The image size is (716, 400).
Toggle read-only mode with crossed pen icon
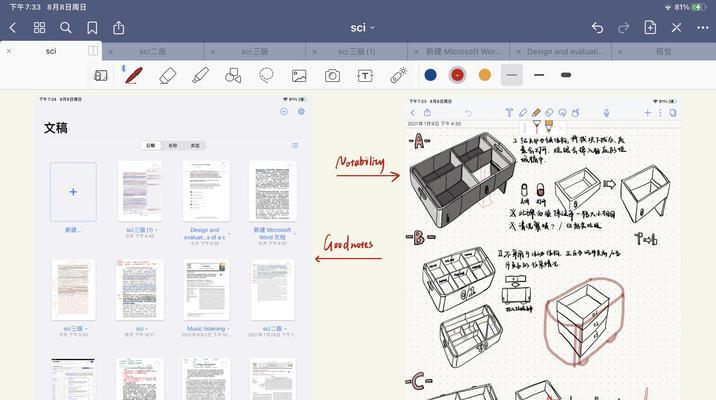coord(676,28)
